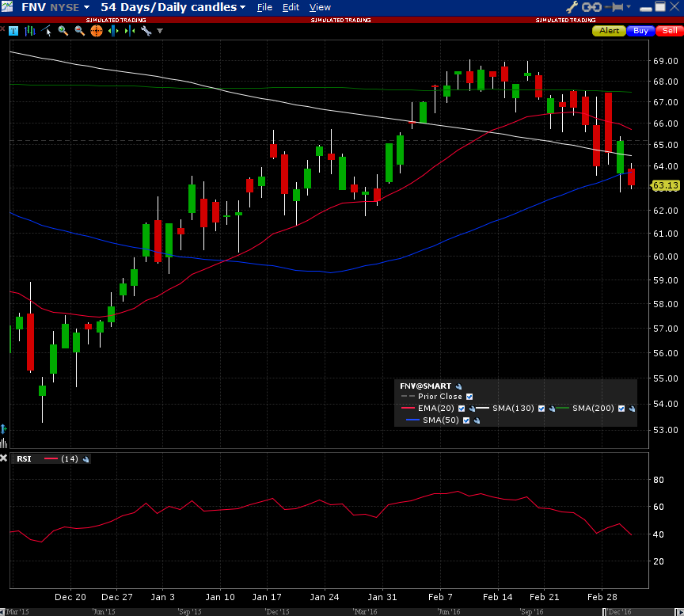Screen dimensions: 684x616
Task: Click the yellow Alert button
Action: 609,31
